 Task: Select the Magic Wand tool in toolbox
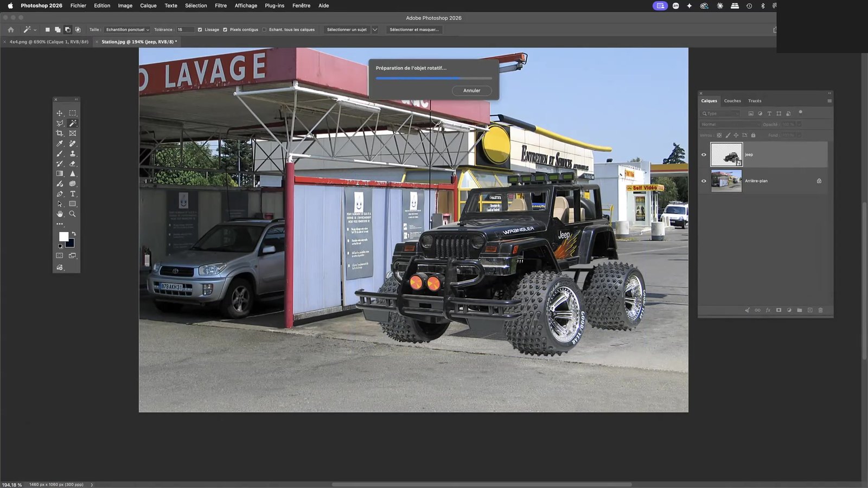[73, 124]
